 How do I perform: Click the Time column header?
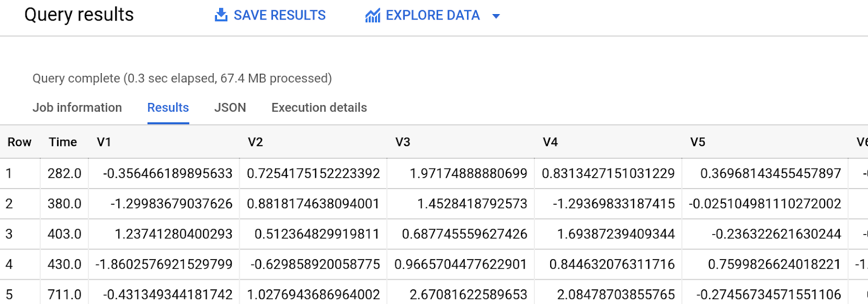(63, 142)
